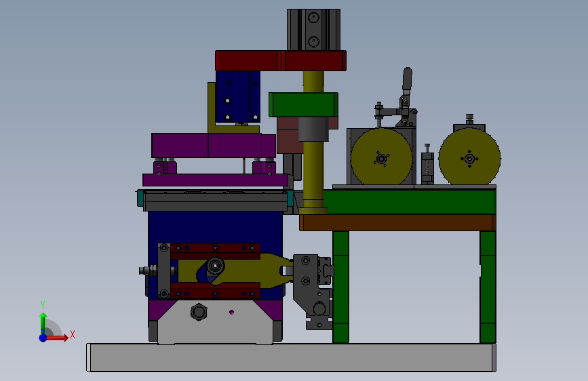Screen dimensions: 588x381
Task: Click the green Y axis arrow of the triad
Action: coord(43,323)
